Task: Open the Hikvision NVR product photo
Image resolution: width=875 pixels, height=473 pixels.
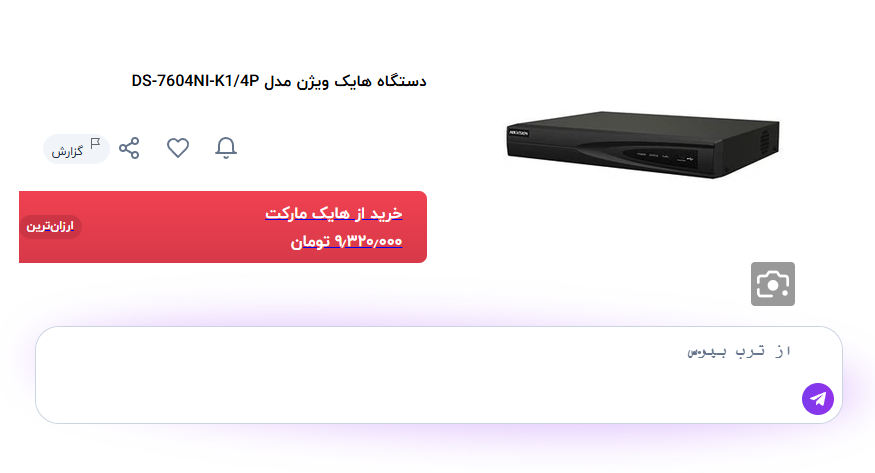Action: 643,144
